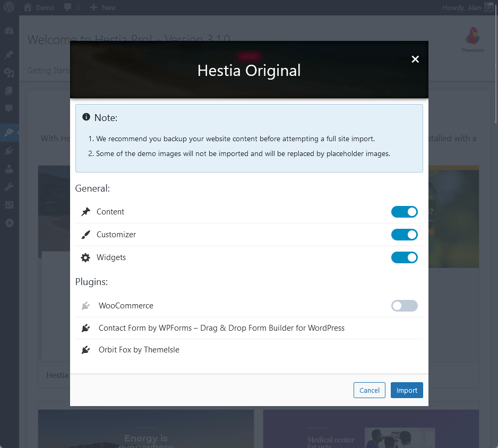Click the 'Widgets' label

tap(111, 257)
